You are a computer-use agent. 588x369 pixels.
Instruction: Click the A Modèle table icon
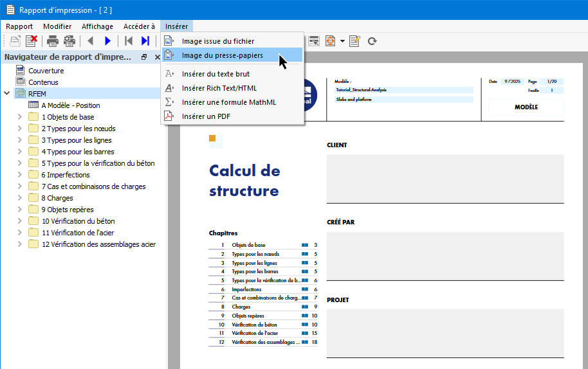point(33,105)
